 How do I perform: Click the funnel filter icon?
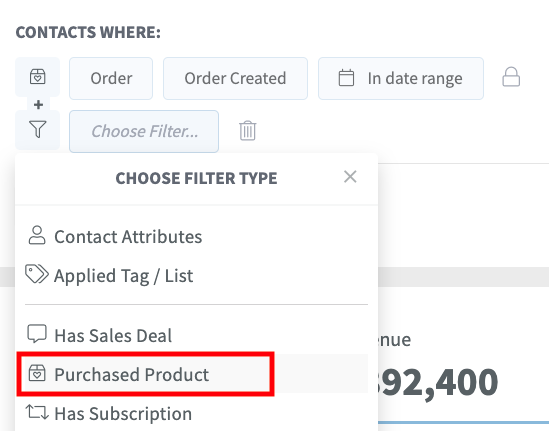[x=38, y=129]
